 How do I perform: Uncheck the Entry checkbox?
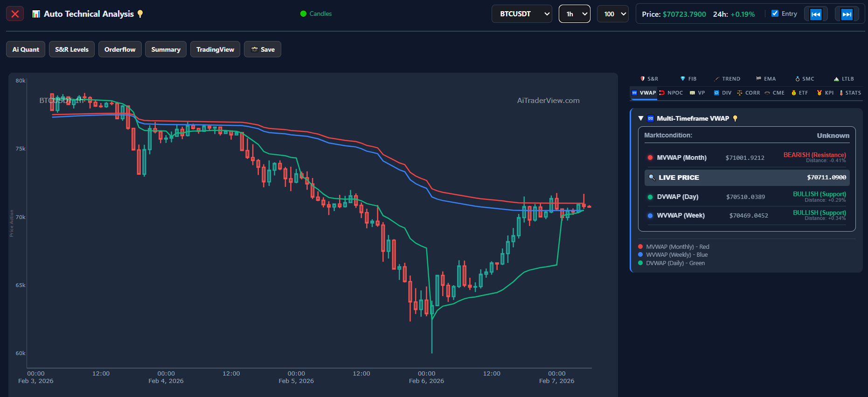click(775, 14)
